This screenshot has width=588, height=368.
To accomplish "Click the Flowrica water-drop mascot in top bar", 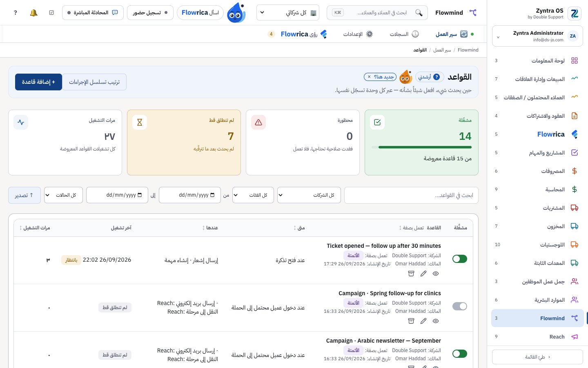I will click(x=236, y=13).
